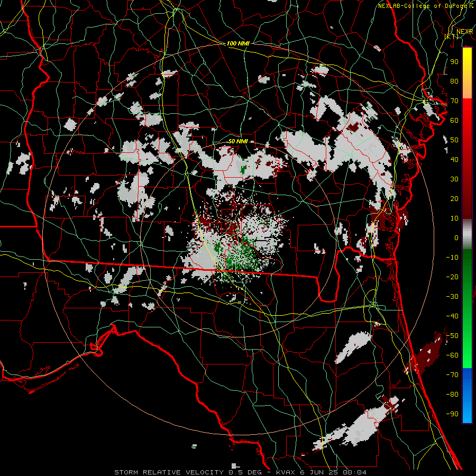Viewport: 476px width, 476px height.
Task: Click the bright green segment near -60
Action: 467,355
